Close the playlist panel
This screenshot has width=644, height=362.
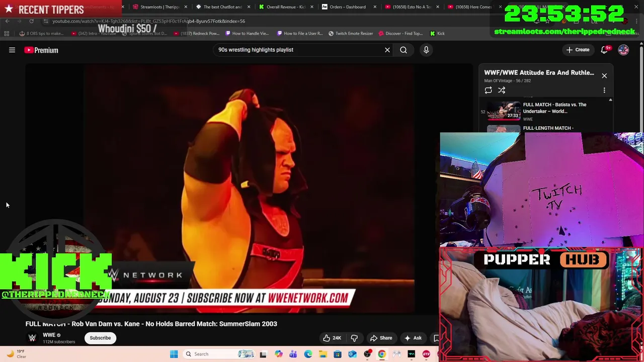point(604,75)
